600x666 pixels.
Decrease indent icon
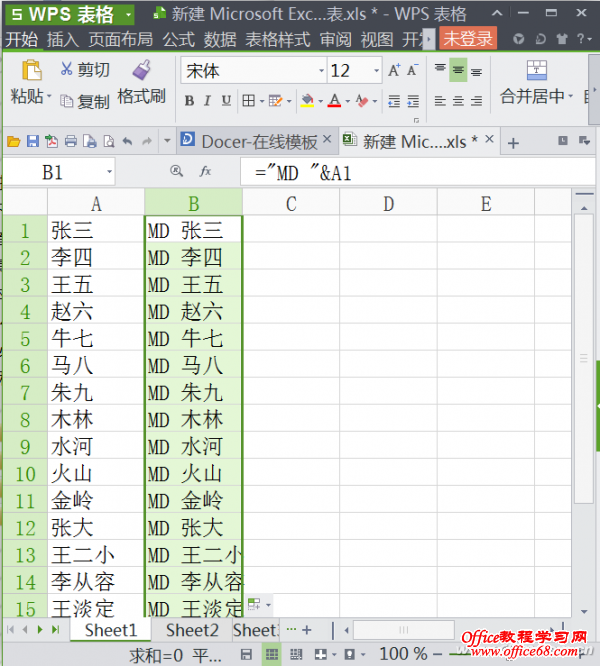pos(394,101)
